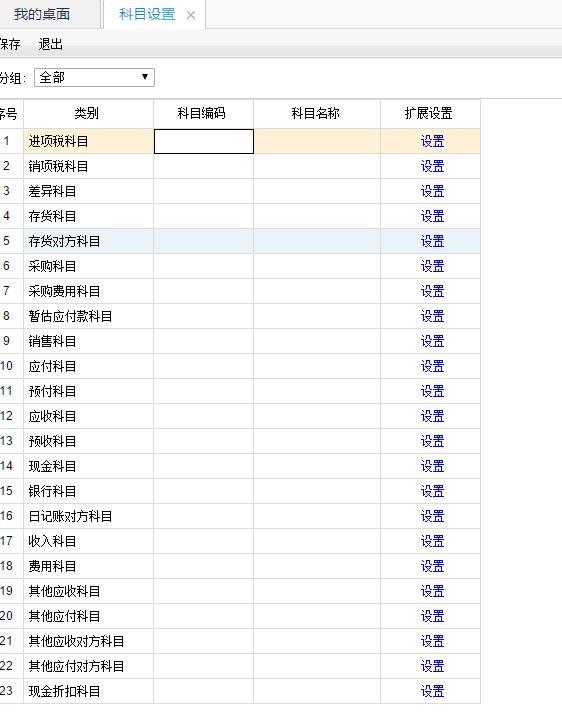Open 设置 link for 采购费用科目

click(432, 291)
